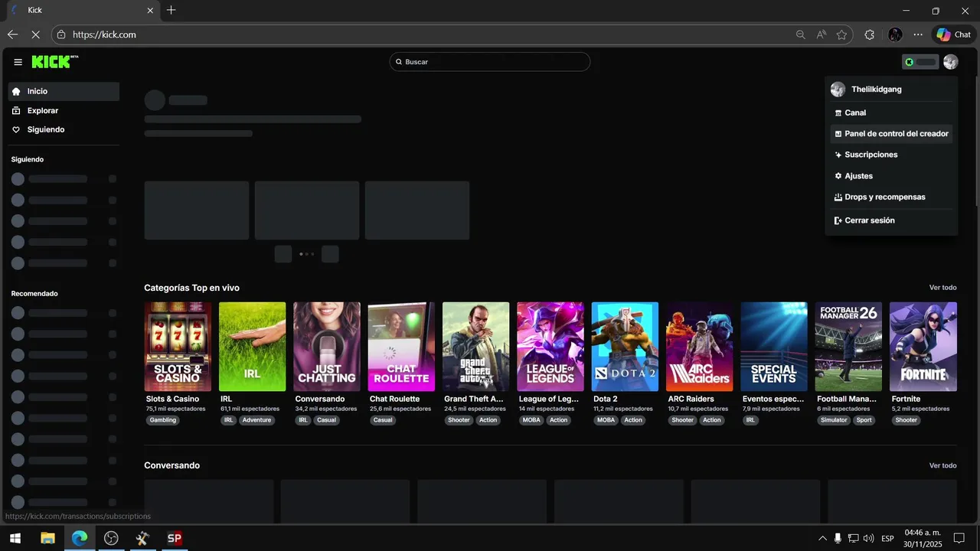980x551 pixels.
Task: Show hidden system tray icons
Action: (x=822, y=538)
